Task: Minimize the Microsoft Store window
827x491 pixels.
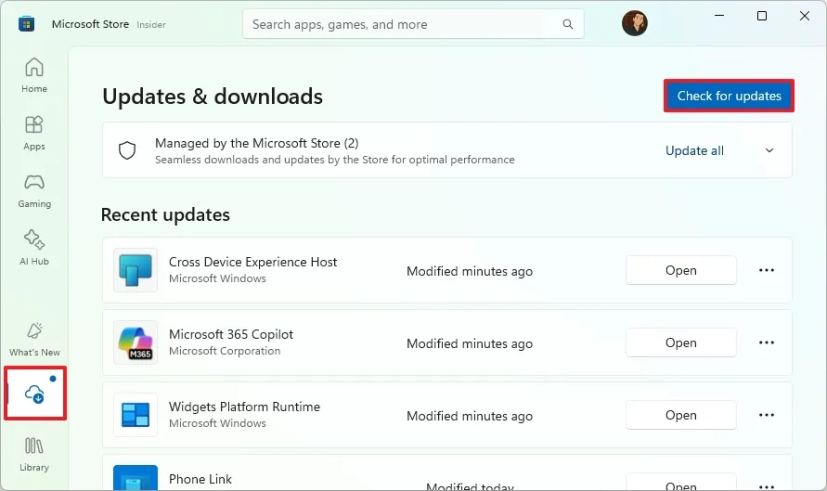Action: (x=719, y=16)
